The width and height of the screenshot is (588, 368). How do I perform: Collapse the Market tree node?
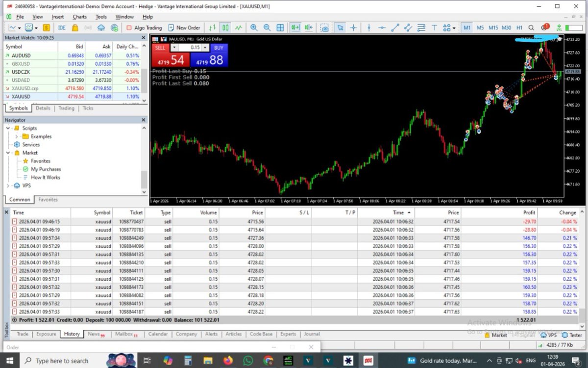(x=8, y=153)
